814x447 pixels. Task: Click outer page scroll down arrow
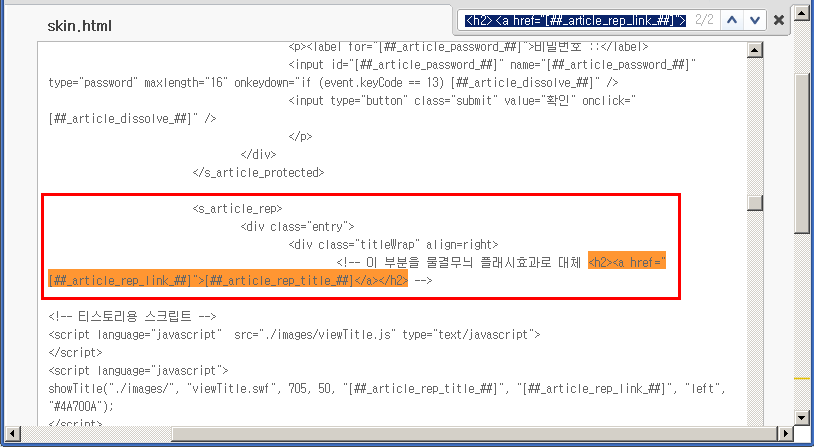[x=802, y=417]
